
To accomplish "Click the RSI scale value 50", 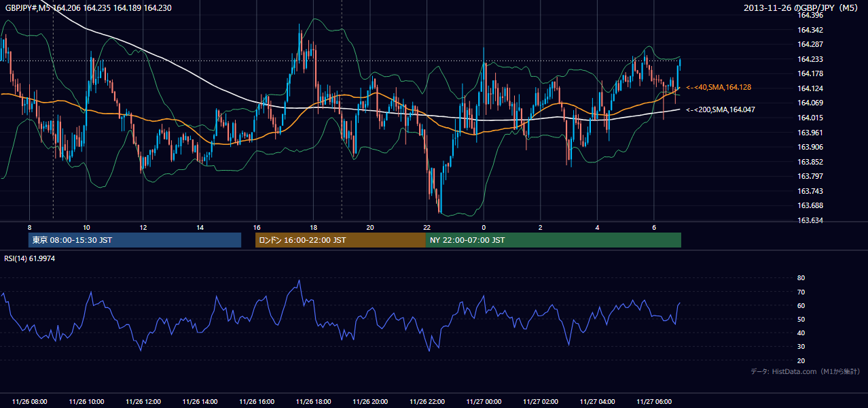I will click(801, 319).
